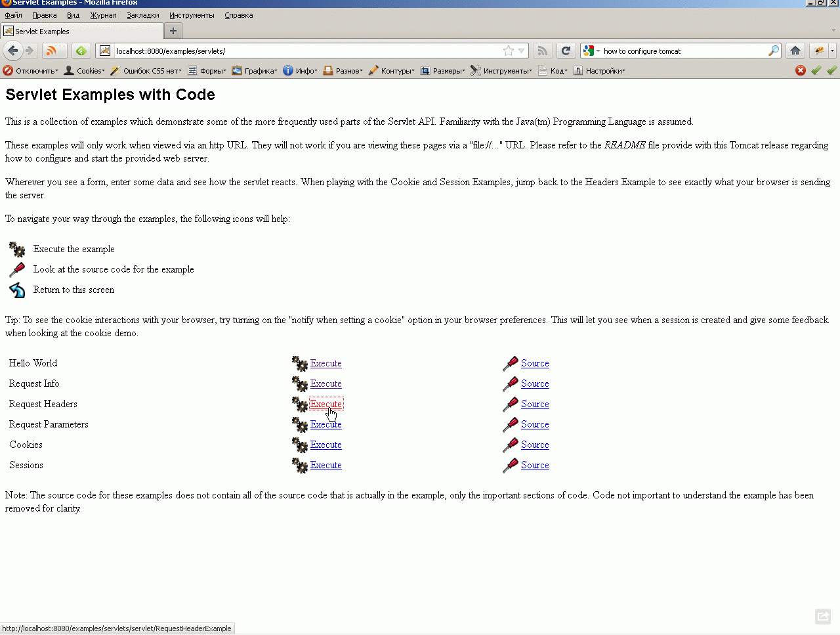
Task: View Source for Request Headers
Action: 535,404
